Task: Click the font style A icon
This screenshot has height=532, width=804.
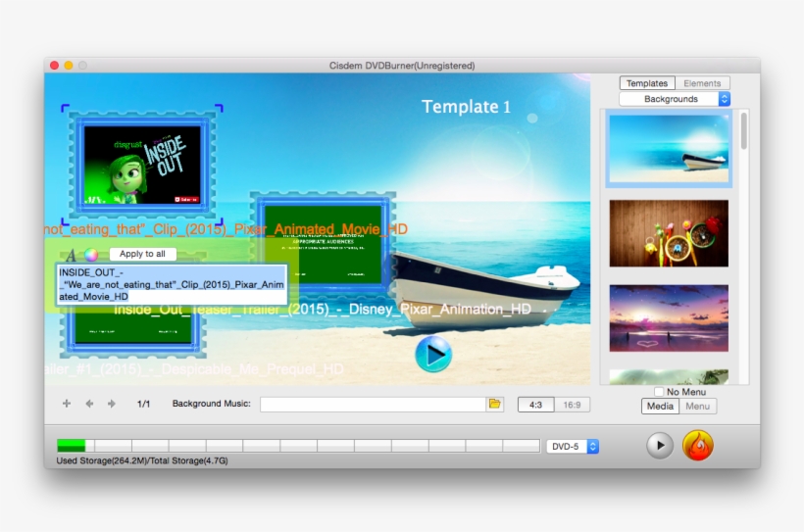Action: (72, 255)
